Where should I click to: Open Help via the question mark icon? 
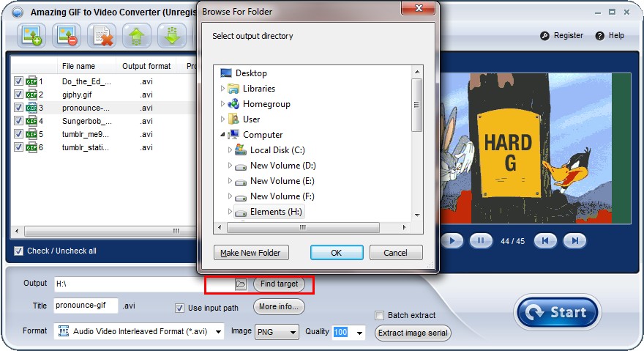tap(599, 36)
